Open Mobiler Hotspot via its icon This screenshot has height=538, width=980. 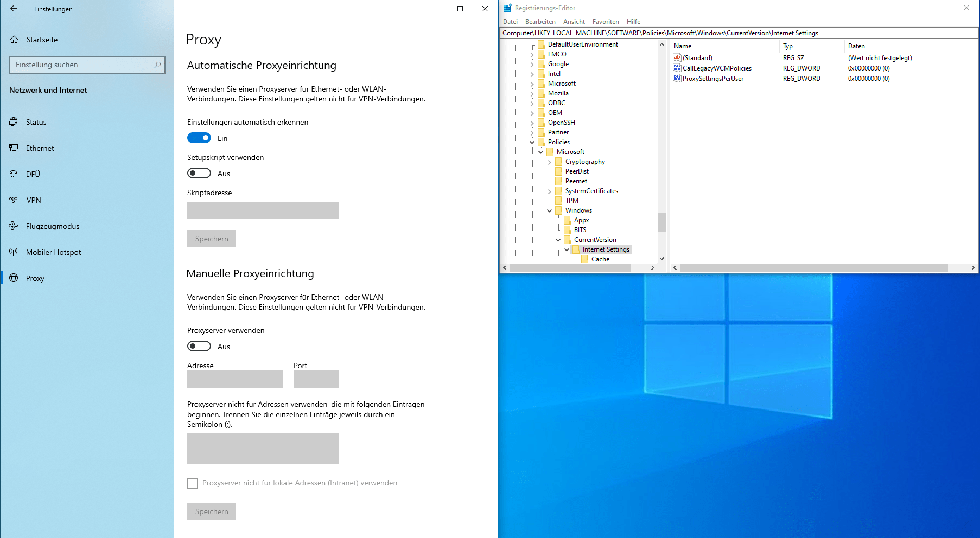[14, 252]
